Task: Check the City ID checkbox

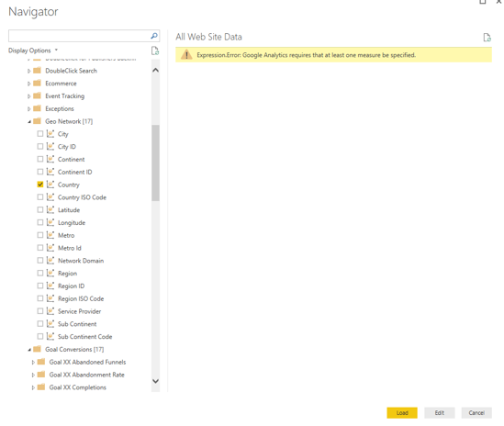Action: [40, 146]
